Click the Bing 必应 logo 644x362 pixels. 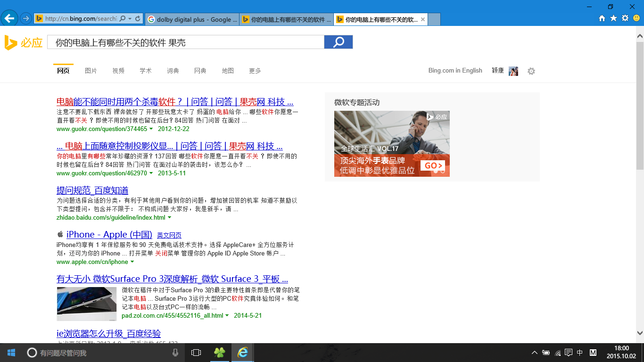[x=24, y=42]
